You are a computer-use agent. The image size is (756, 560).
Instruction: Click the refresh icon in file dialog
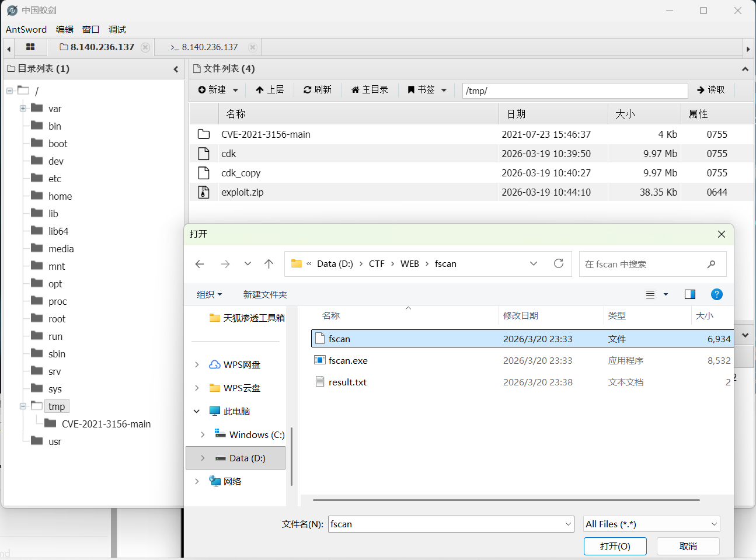click(x=559, y=264)
